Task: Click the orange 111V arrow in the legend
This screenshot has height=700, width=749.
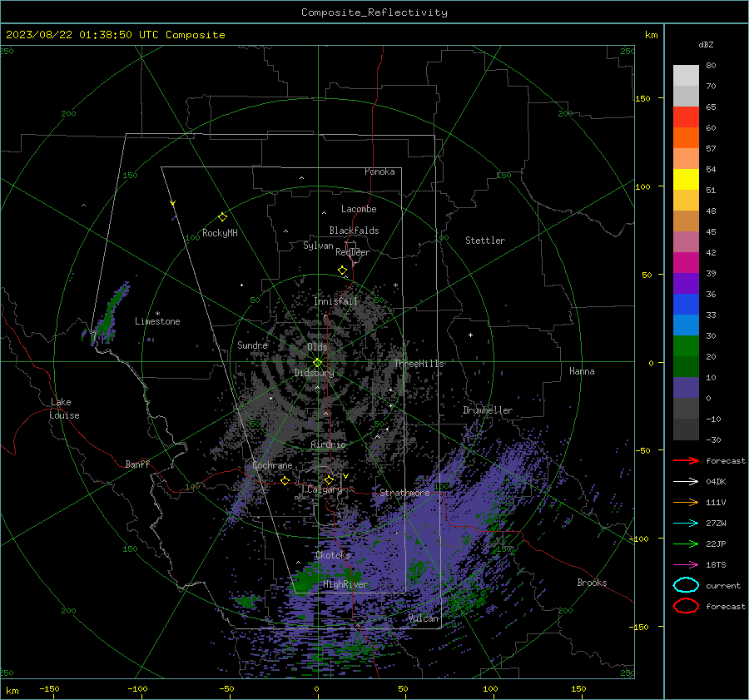Action: tap(686, 502)
